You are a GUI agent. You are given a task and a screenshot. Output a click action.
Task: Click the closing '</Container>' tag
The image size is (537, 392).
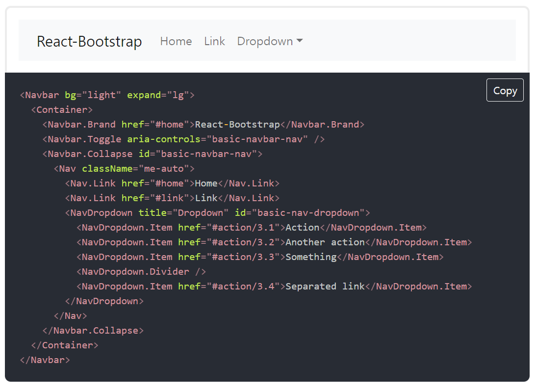[65, 345]
